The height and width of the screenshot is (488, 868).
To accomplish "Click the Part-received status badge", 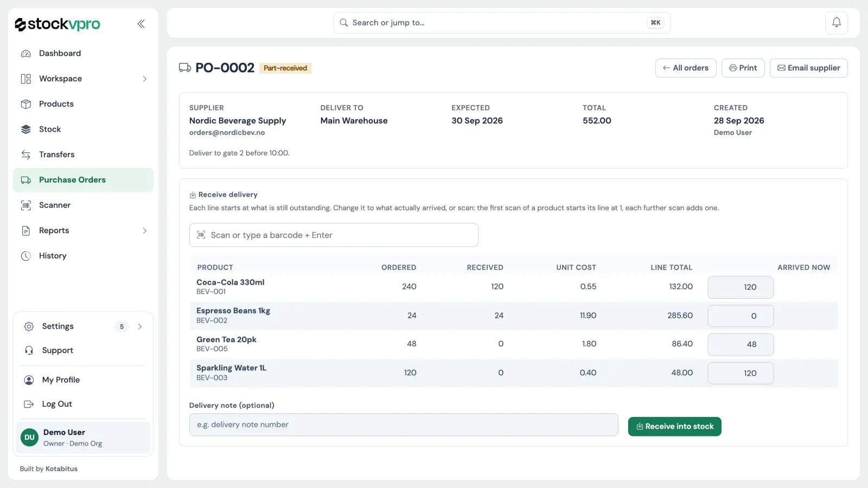I will coord(285,68).
